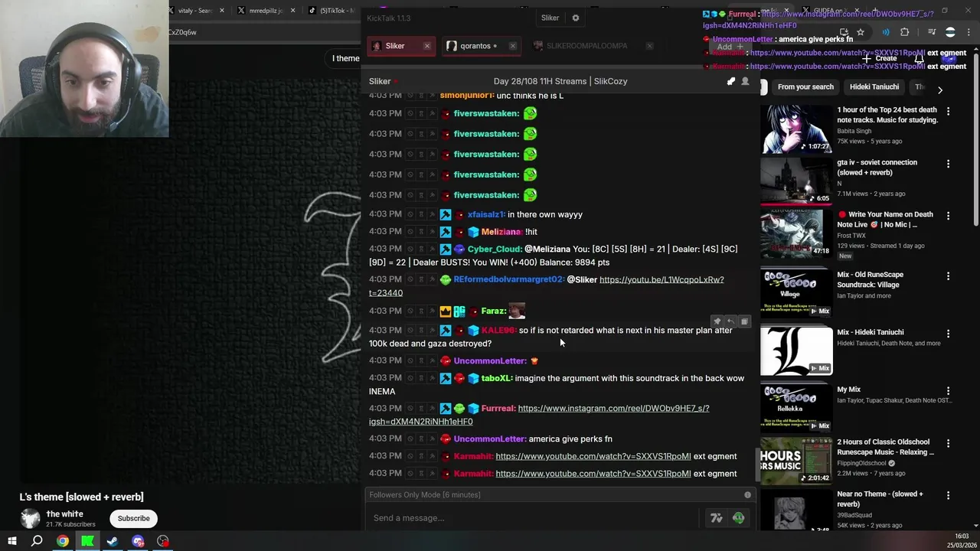The height and width of the screenshot is (551, 980).
Task: Open Discord from the taskbar
Action: pyautogui.click(x=138, y=541)
